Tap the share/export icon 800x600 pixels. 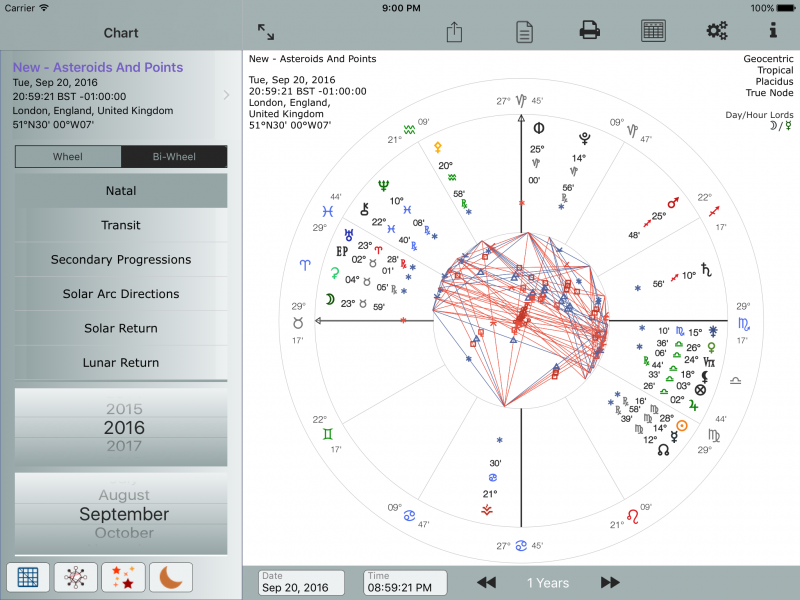[x=454, y=32]
